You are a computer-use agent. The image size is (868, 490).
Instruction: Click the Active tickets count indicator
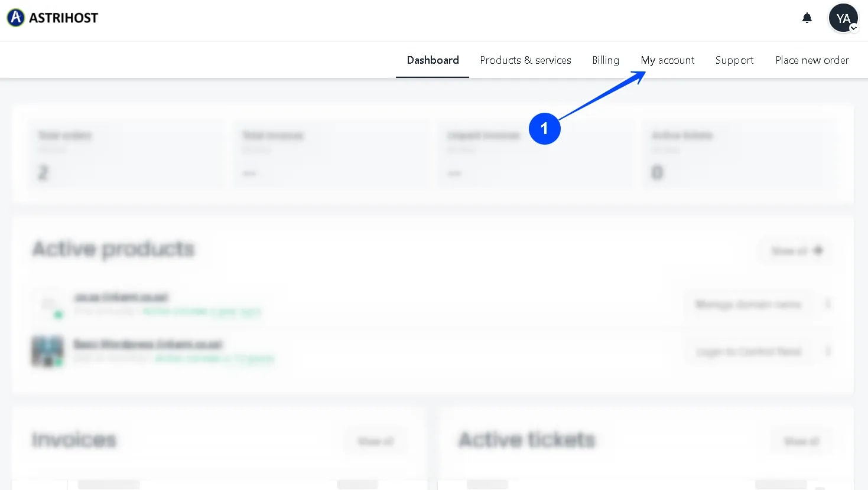pos(657,172)
